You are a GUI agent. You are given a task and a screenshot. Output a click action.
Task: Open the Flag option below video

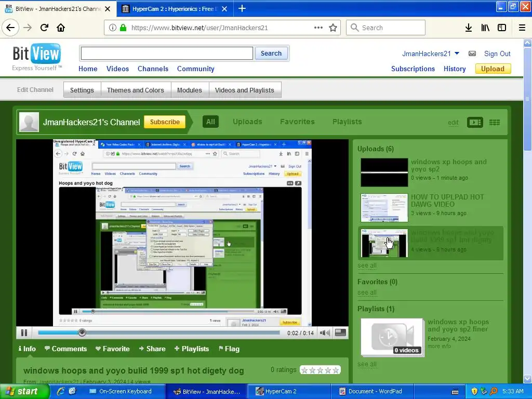click(229, 349)
